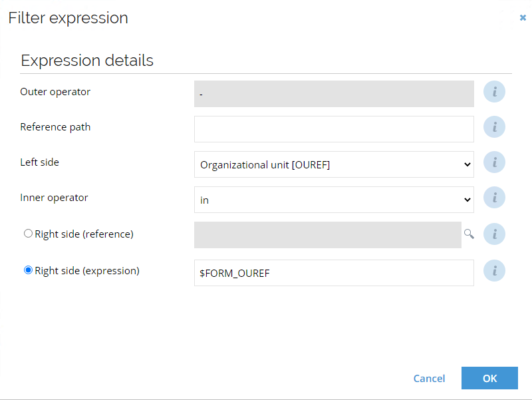Click the $FORM_OUREF expression field

(x=334, y=273)
